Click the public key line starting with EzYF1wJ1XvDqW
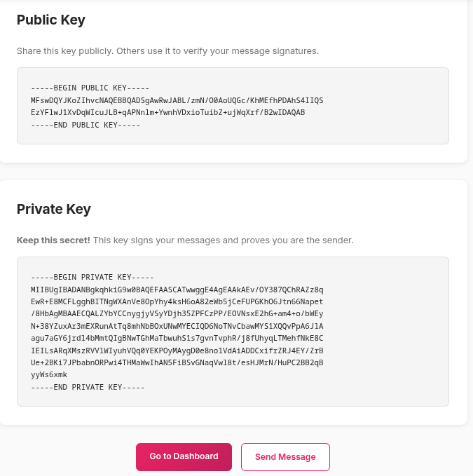Image resolution: width=473 pixels, height=476 pixels. pos(167,112)
